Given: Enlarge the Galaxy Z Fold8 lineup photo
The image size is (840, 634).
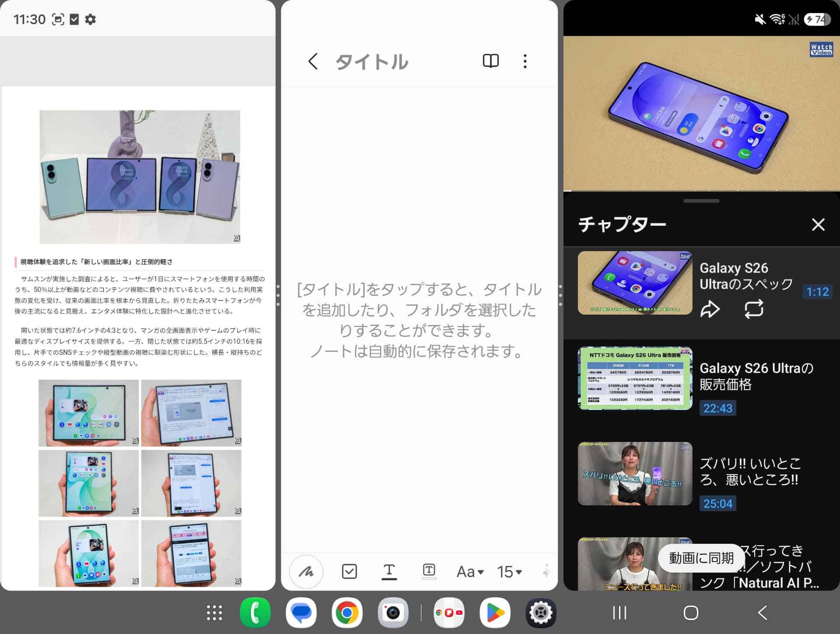Looking at the screenshot, I should [140, 177].
